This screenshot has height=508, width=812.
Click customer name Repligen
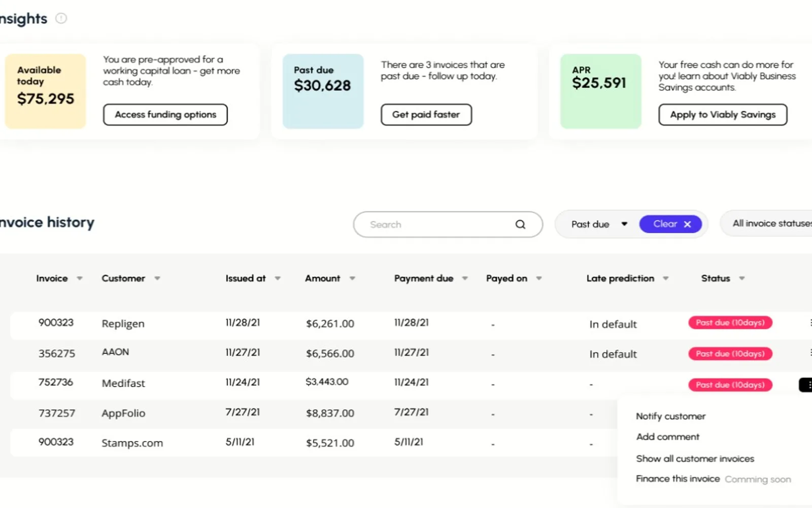(123, 324)
